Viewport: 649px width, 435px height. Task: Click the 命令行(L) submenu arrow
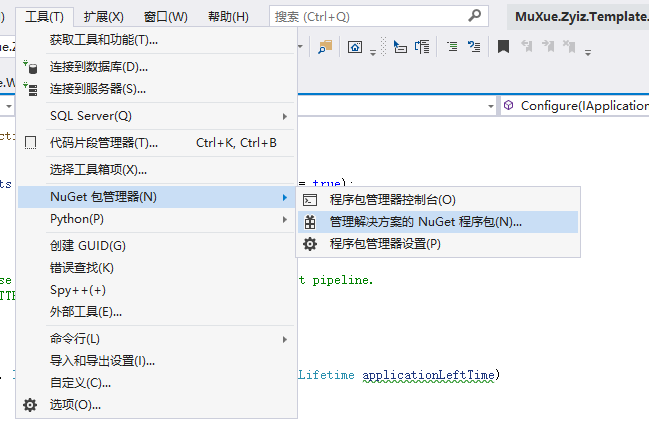tap(285, 339)
